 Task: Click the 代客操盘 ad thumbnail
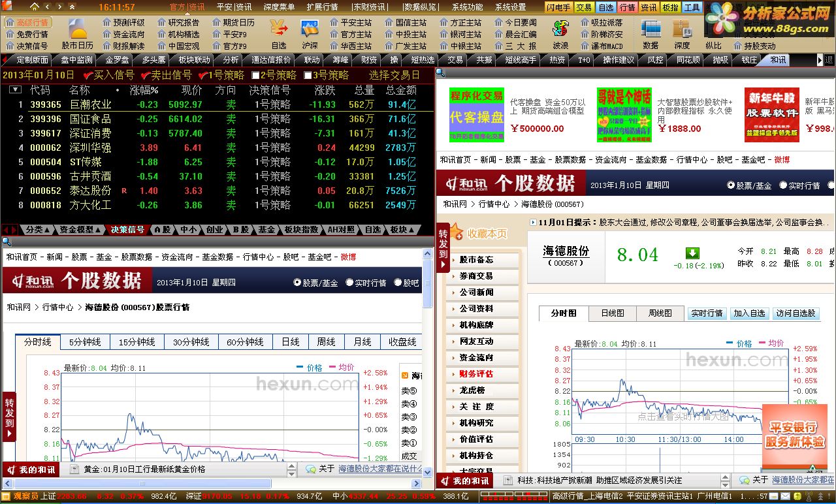point(477,114)
